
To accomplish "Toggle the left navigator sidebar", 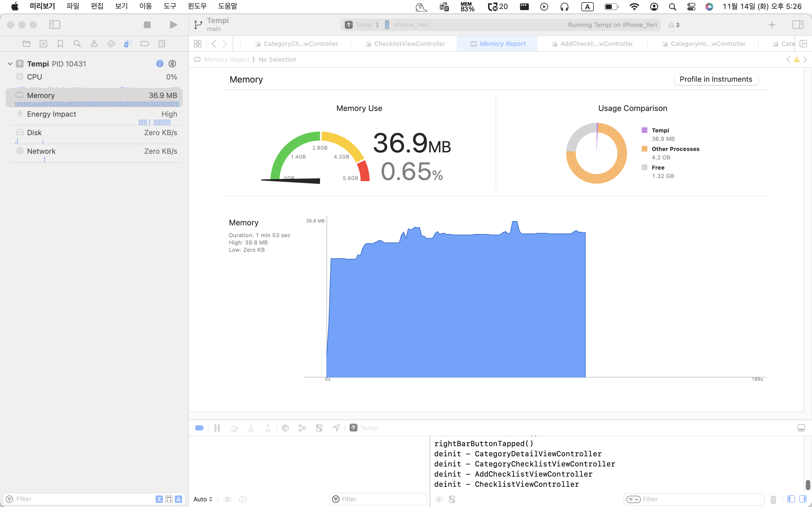I will [55, 25].
